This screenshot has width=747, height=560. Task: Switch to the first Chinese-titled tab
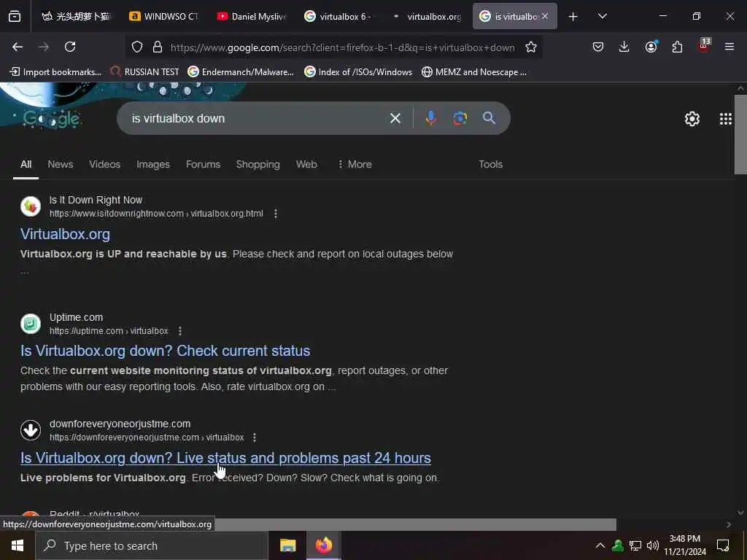(76, 17)
